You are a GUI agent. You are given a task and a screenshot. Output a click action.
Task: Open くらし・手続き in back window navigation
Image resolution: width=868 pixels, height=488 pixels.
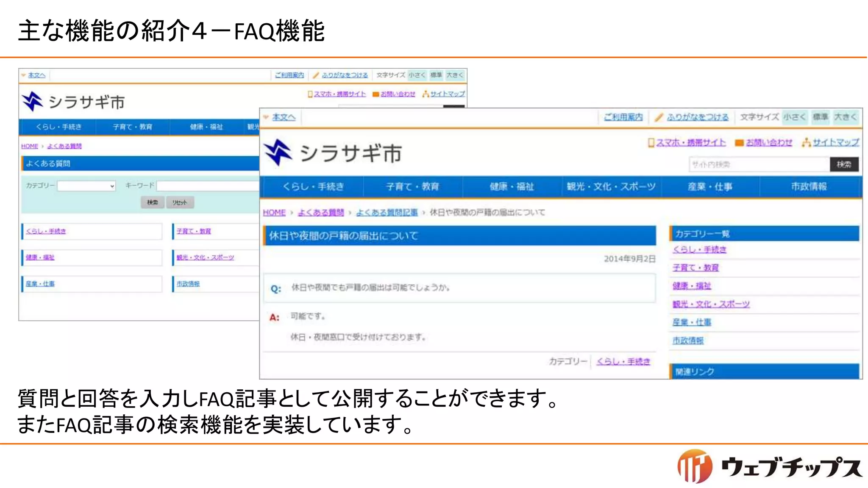tap(58, 127)
